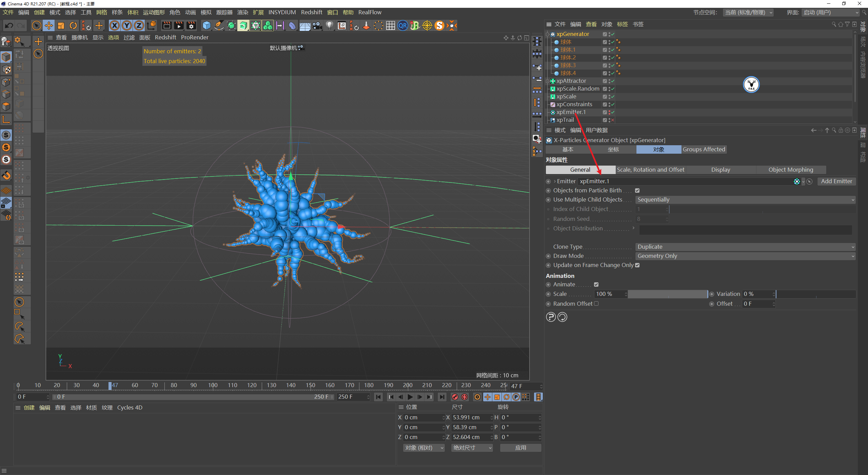Select the xpScale.Random object

[578, 89]
